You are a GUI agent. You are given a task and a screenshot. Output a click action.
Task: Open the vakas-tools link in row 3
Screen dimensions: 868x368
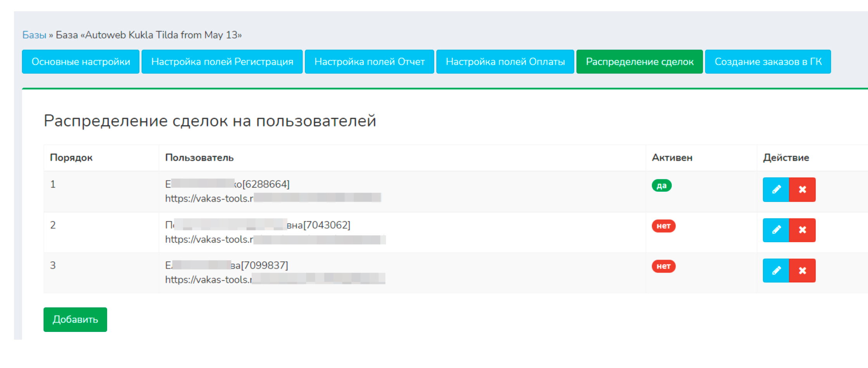click(x=209, y=279)
